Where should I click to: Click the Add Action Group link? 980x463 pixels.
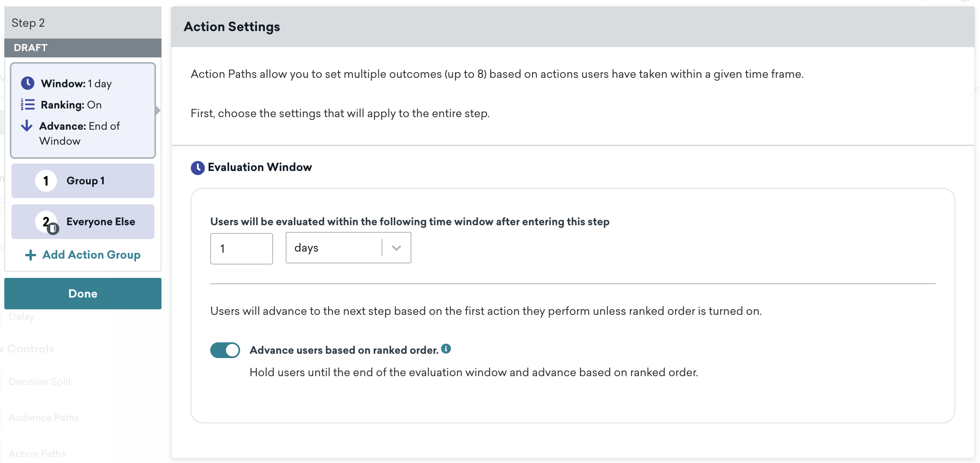[x=91, y=255]
